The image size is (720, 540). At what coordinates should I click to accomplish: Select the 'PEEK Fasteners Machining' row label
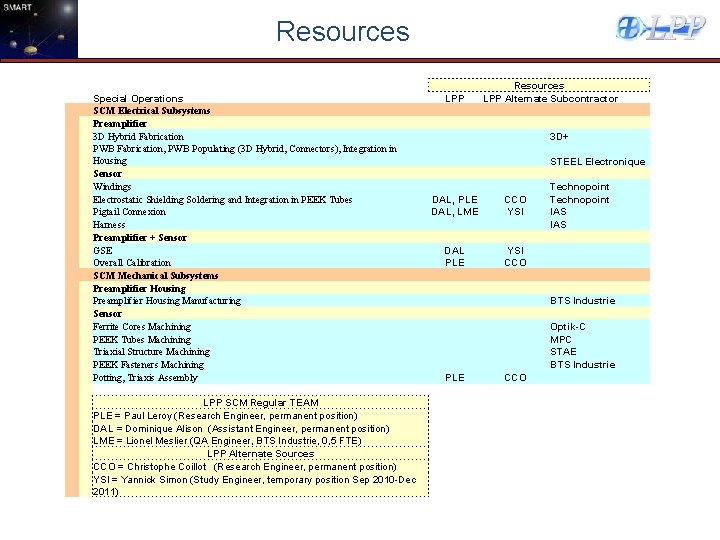(148, 365)
